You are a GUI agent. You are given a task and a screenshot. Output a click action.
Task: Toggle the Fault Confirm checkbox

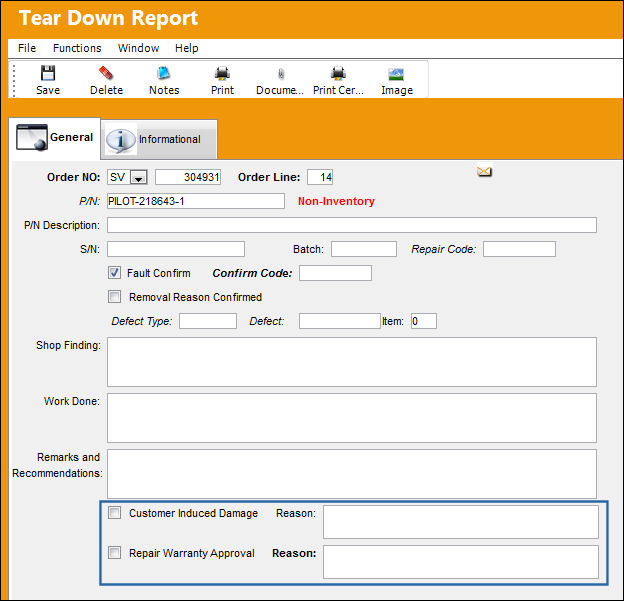point(115,273)
